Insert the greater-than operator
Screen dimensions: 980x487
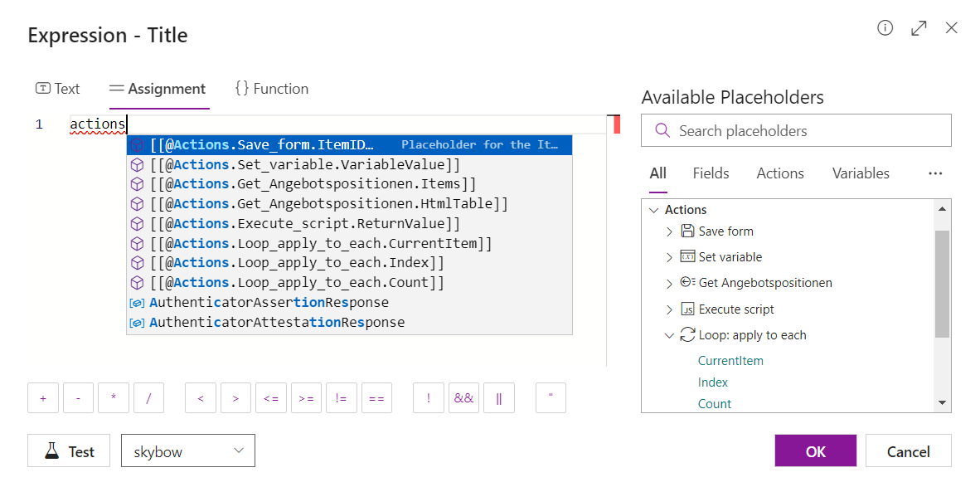click(x=235, y=398)
